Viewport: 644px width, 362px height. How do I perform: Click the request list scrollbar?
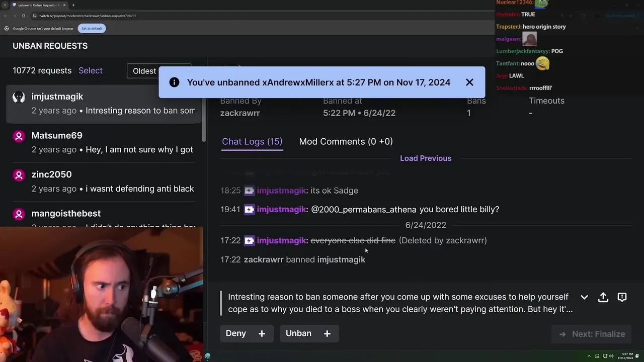pyautogui.click(x=204, y=114)
